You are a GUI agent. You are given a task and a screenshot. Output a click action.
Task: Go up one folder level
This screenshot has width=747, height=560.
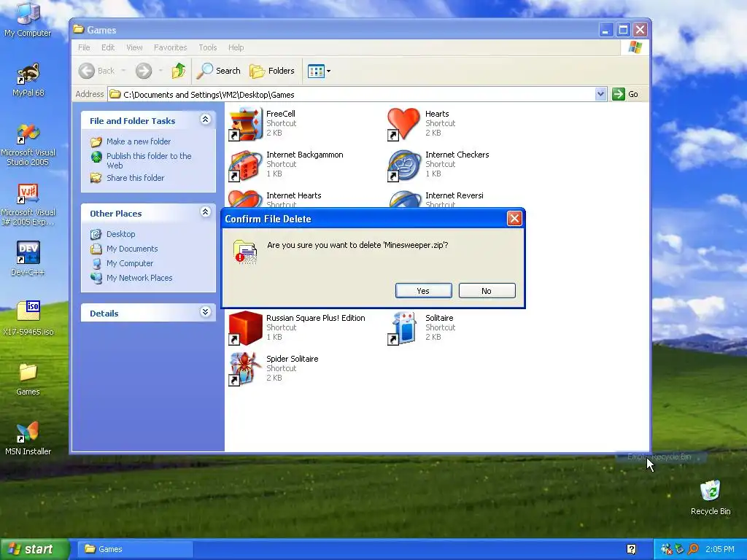[178, 71]
